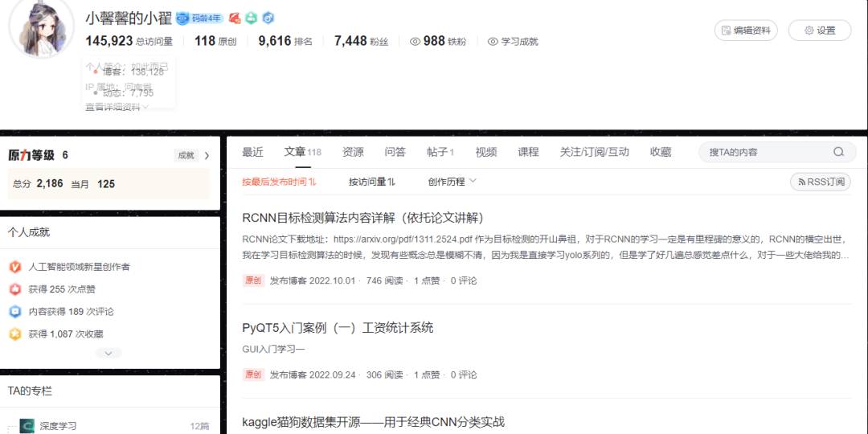The image size is (868, 434).
Task: Click 118 原创 stat
Action: [215, 41]
